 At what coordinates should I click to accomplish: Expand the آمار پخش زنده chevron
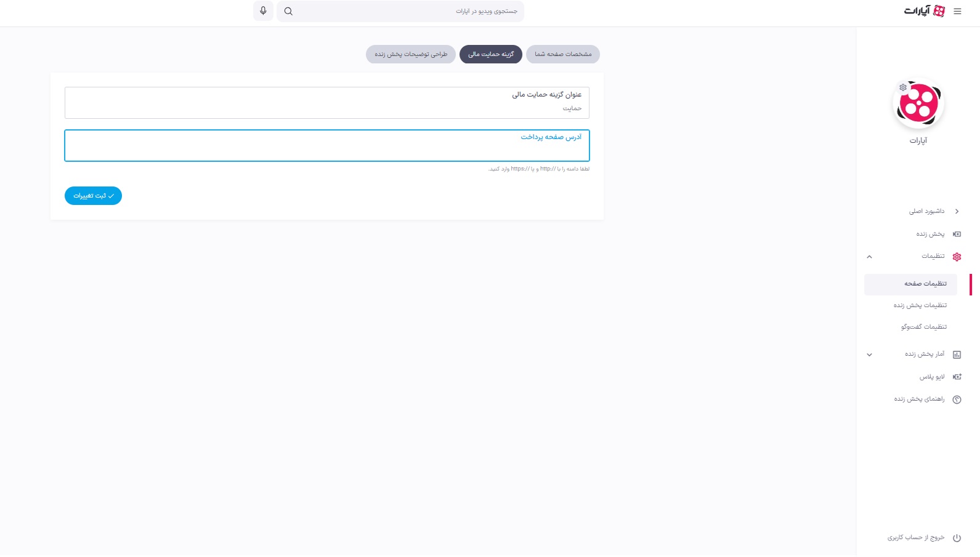point(869,355)
